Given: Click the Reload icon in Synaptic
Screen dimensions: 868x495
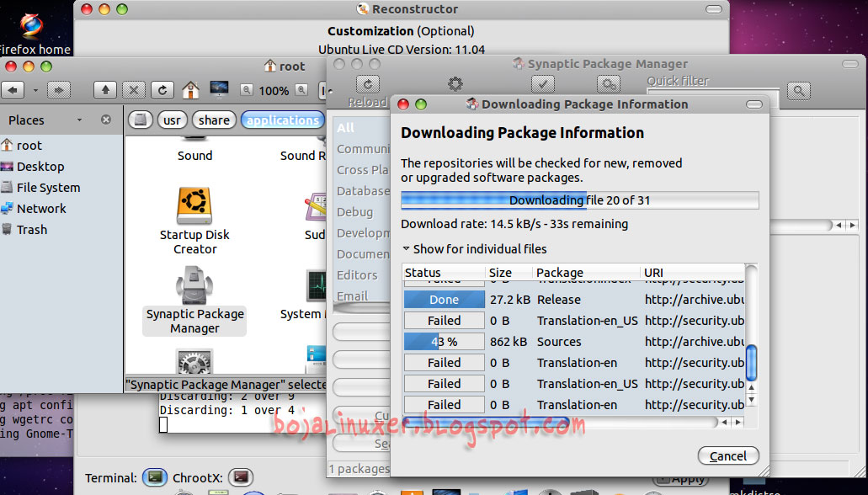Looking at the screenshot, I should tap(367, 83).
